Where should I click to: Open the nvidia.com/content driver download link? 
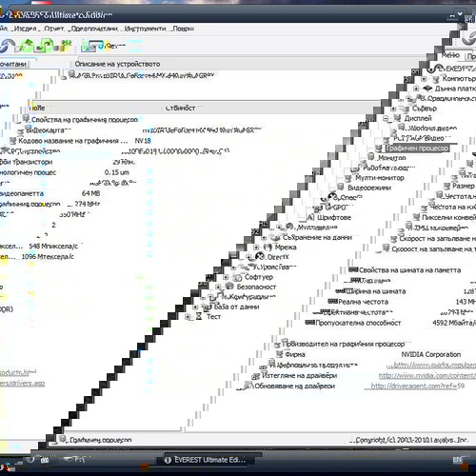[x=427, y=375]
